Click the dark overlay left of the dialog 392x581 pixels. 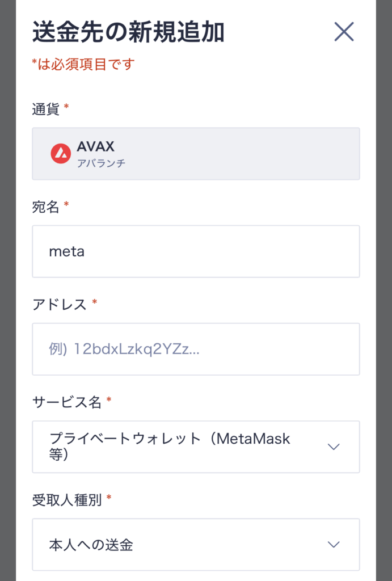click(x=7, y=284)
